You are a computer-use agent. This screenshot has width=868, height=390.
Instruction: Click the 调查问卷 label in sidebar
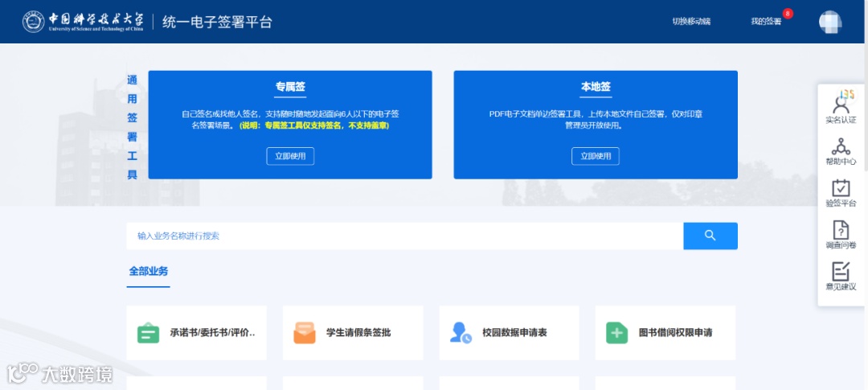pyautogui.click(x=841, y=245)
